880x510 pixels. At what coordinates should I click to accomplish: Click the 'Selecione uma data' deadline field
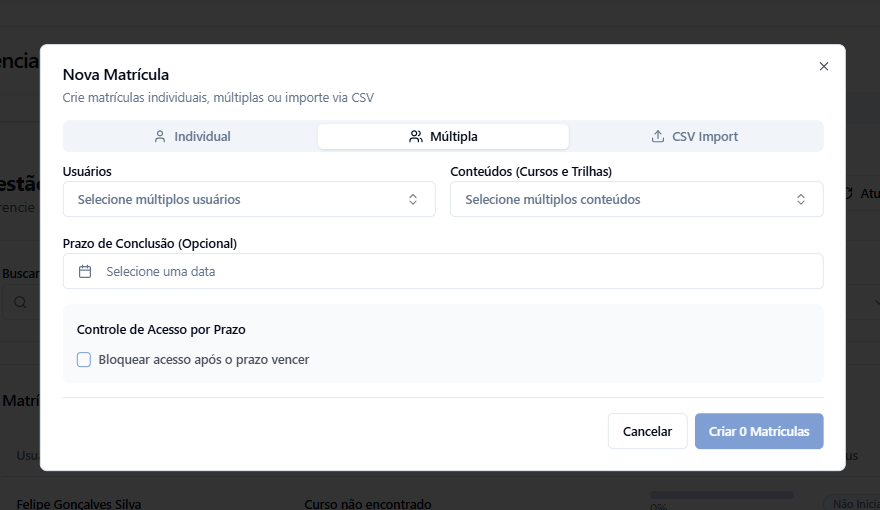click(443, 271)
